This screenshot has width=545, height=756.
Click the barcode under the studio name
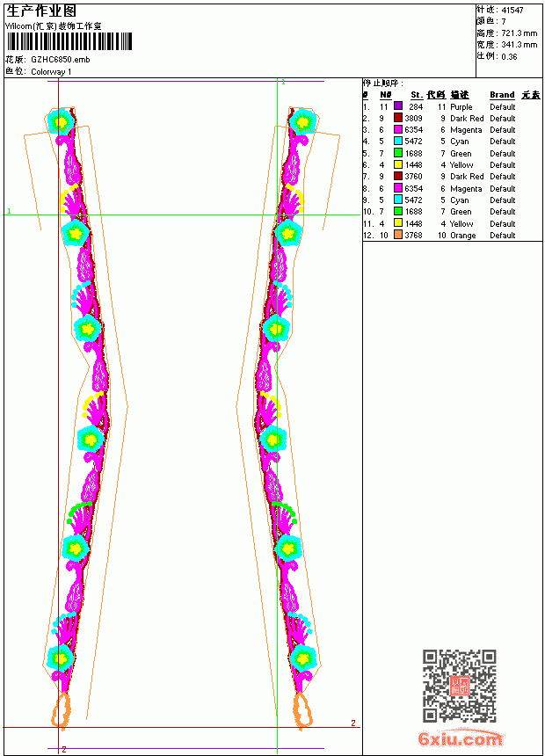pos(69,41)
